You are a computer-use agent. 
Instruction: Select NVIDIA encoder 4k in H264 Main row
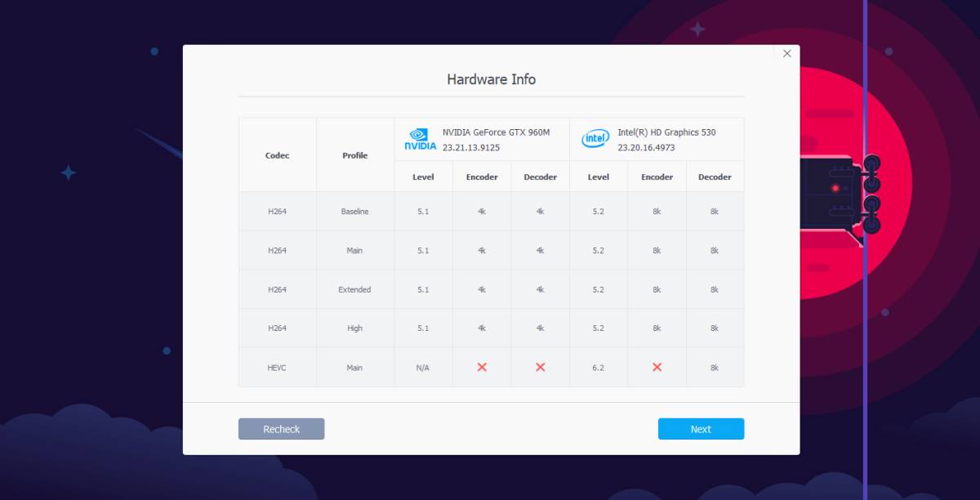(482, 251)
